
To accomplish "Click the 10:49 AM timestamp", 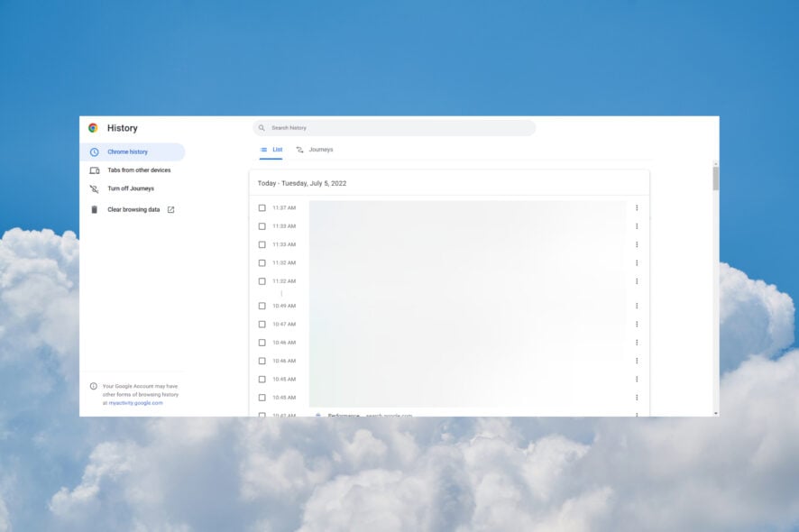I will pyautogui.click(x=284, y=306).
